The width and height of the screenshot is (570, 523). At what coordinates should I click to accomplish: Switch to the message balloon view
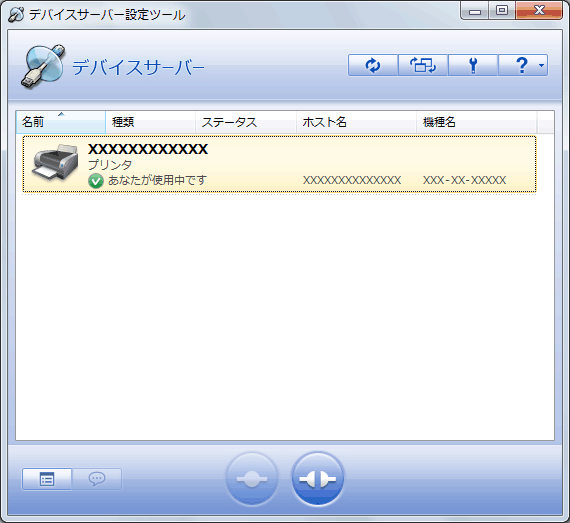(x=97, y=479)
